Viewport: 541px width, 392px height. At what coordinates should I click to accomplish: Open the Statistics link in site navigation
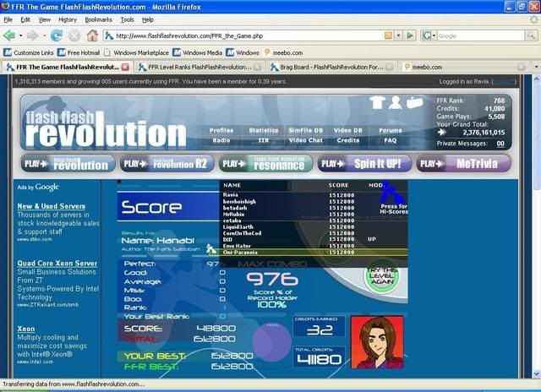coord(264,130)
